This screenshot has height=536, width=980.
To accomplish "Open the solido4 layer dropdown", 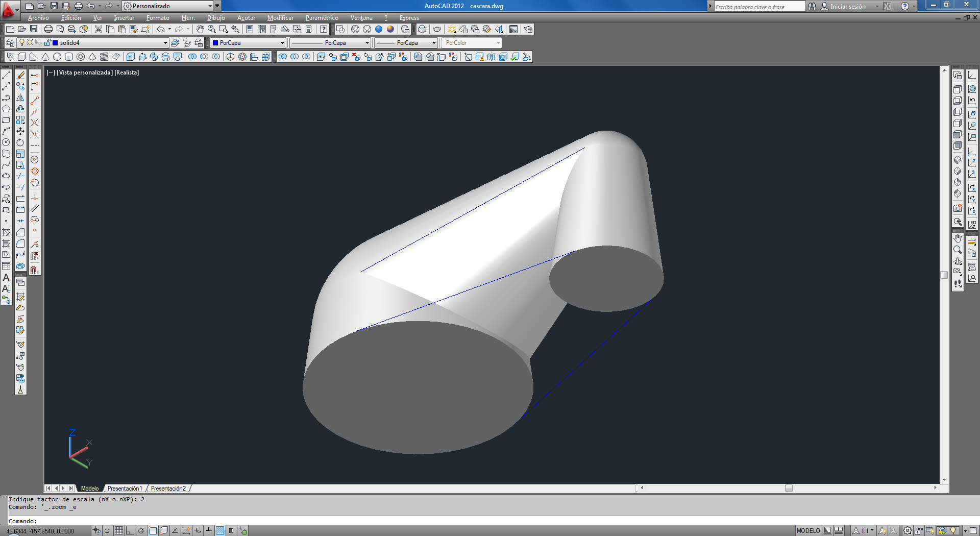I will click(x=165, y=43).
